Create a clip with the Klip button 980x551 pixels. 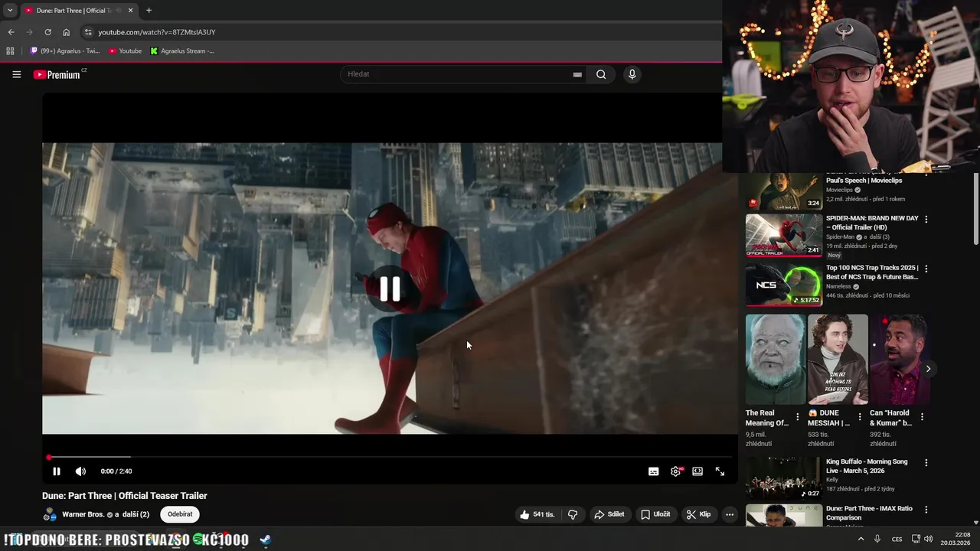698,514
